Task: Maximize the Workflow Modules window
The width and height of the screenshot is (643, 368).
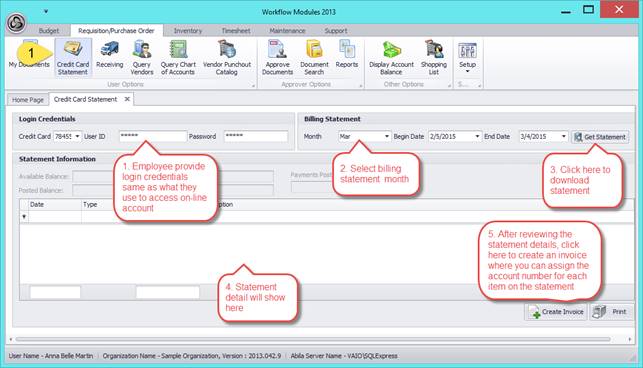Action: (588, 10)
